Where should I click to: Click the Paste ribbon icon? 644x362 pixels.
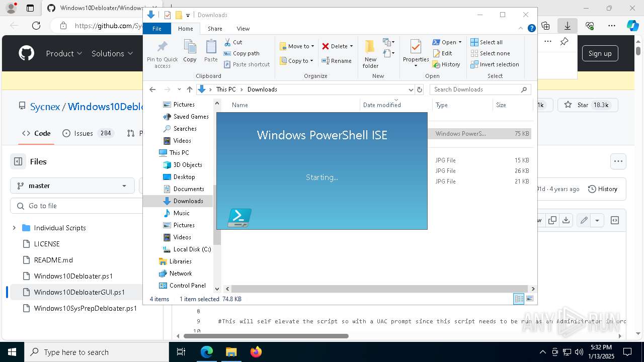211,51
